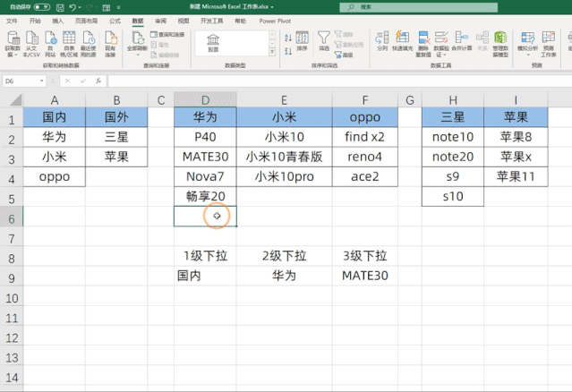Image resolution: width=572 pixels, height=392 pixels.
Task: Click inside the formula bar
Action: pyautogui.click(x=339, y=81)
